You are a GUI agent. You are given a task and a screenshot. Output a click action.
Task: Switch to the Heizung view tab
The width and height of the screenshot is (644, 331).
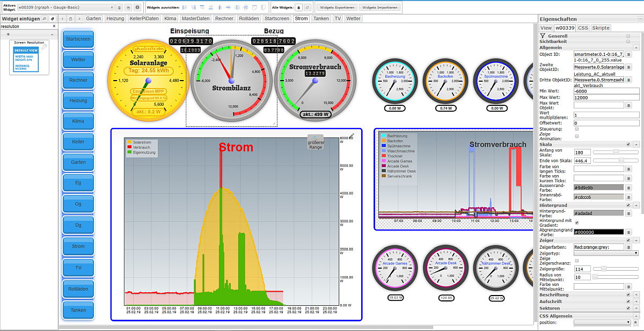(x=115, y=18)
